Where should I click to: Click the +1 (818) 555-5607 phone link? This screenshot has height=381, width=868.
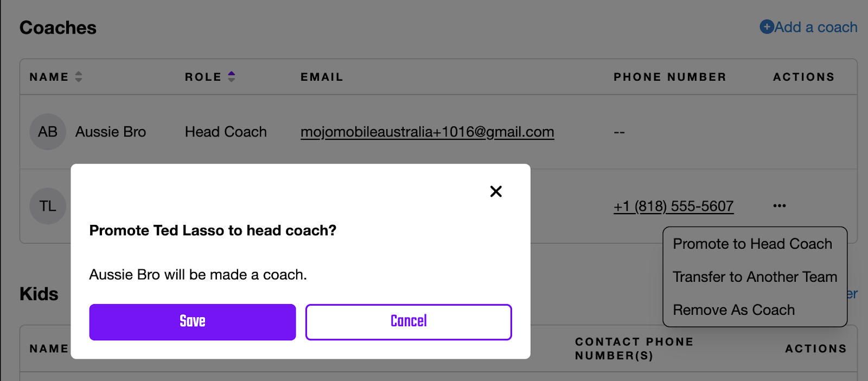[673, 206]
